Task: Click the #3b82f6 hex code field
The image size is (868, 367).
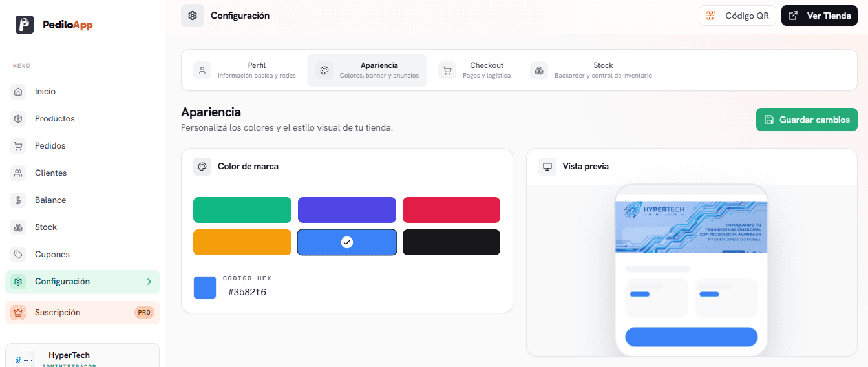Action: (248, 293)
